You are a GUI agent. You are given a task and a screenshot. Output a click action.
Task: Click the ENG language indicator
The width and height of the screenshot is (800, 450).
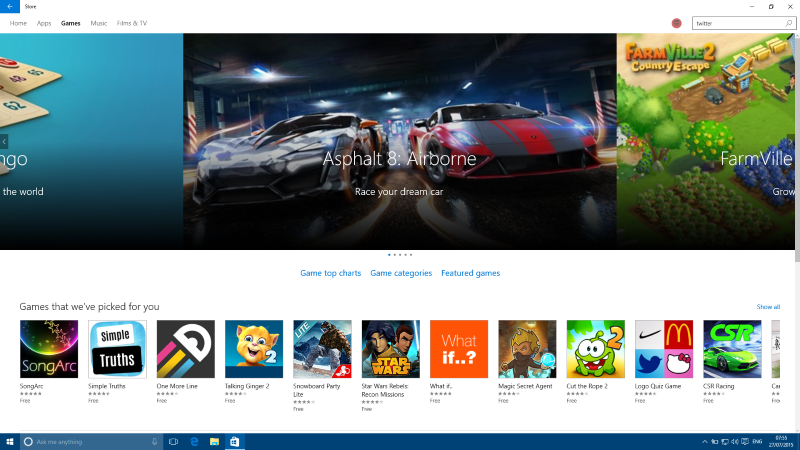point(758,442)
